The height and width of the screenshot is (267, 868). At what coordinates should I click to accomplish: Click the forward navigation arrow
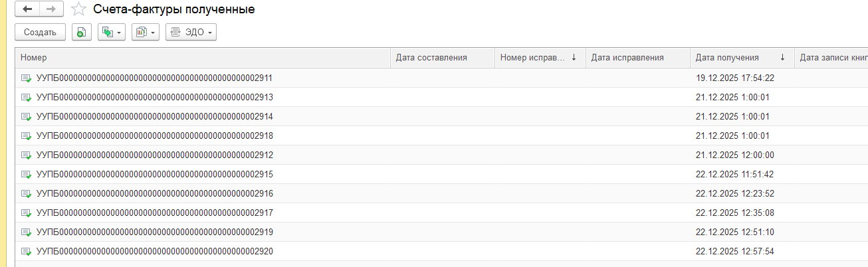(51, 9)
